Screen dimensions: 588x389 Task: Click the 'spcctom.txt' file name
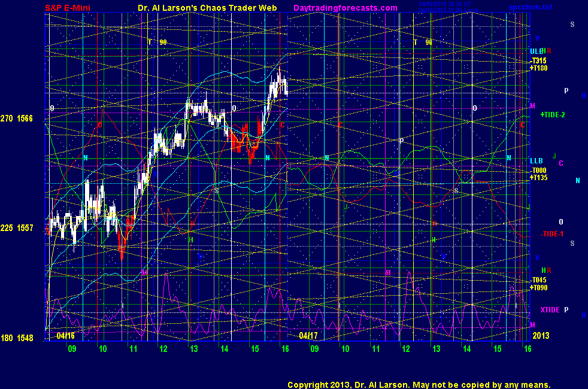(531, 7)
